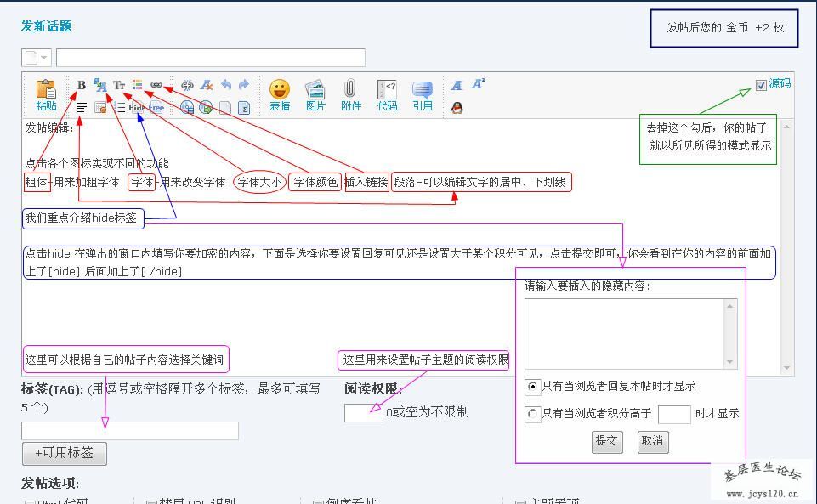Click the +可用标签 button
Viewport: 817px width, 504px height.
point(64,453)
